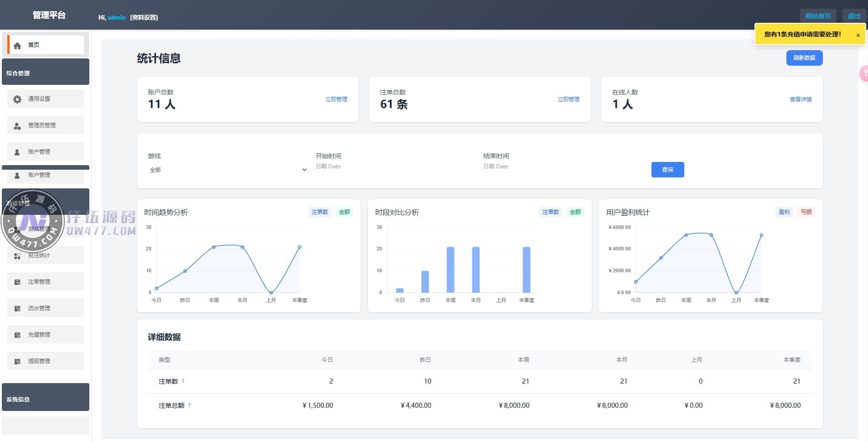Toggle 亏损 in 用户盈利统计 chart
This screenshot has height=442, width=868.
(806, 212)
